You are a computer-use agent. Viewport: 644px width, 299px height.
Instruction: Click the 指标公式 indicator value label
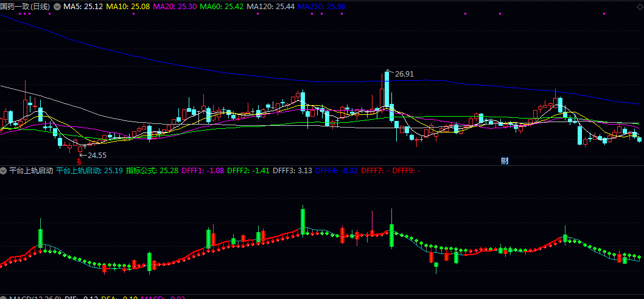(x=152, y=171)
